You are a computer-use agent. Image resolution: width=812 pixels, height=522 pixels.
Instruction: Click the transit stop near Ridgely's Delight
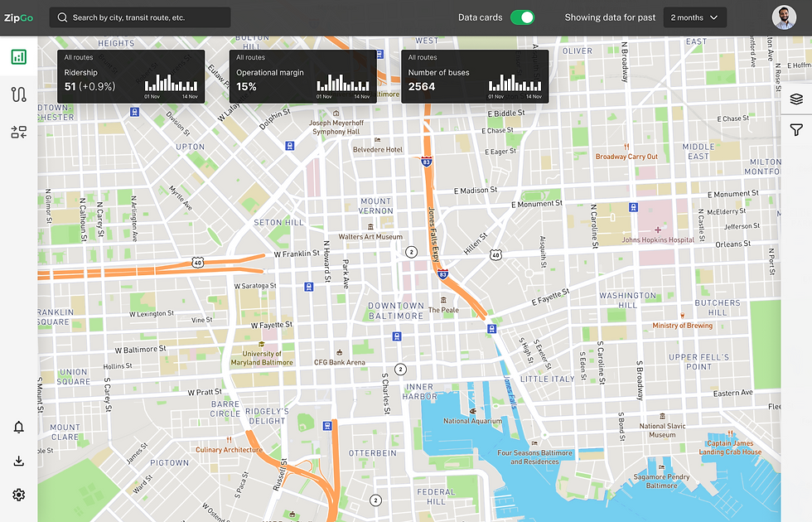click(x=327, y=426)
